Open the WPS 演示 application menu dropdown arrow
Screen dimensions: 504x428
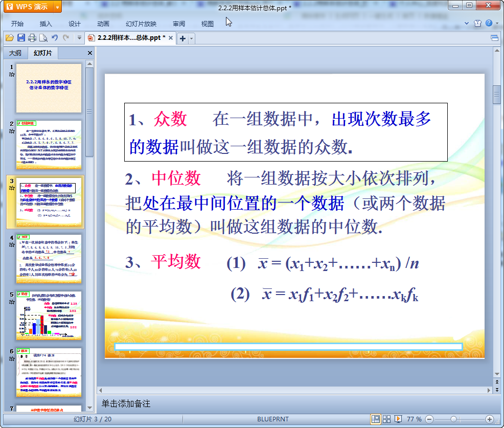tap(57, 7)
